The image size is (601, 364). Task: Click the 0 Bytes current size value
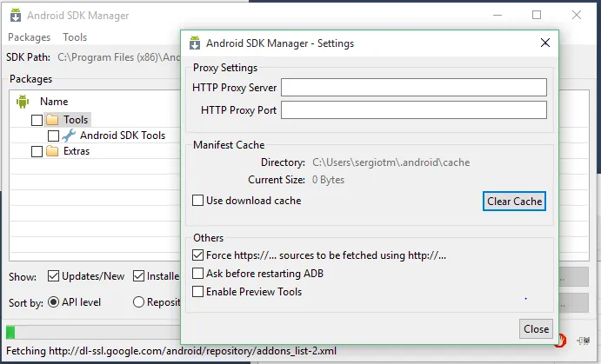click(x=328, y=180)
